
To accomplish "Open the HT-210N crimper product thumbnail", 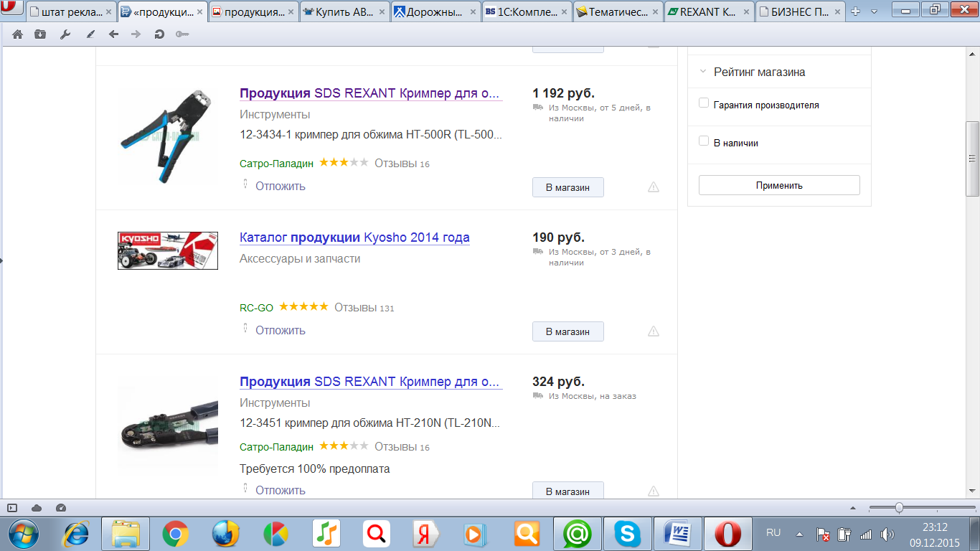I will point(168,426).
